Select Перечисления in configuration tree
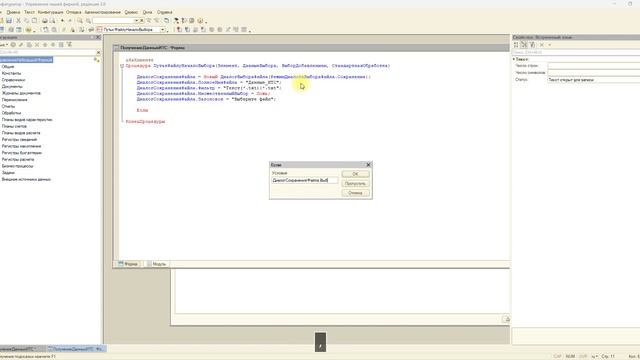The height and width of the screenshot is (360, 640). point(15,100)
